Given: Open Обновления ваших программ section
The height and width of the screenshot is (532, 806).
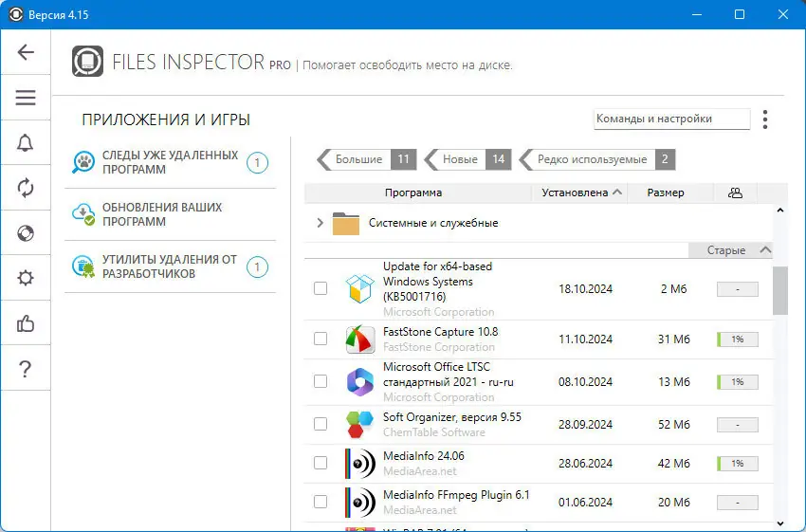Looking at the screenshot, I should tap(170, 214).
